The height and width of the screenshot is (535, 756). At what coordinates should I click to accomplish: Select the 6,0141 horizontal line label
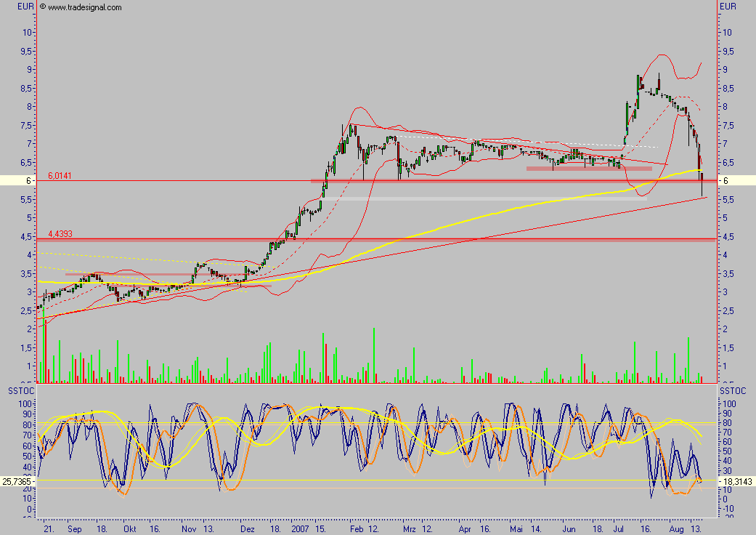coord(61,175)
